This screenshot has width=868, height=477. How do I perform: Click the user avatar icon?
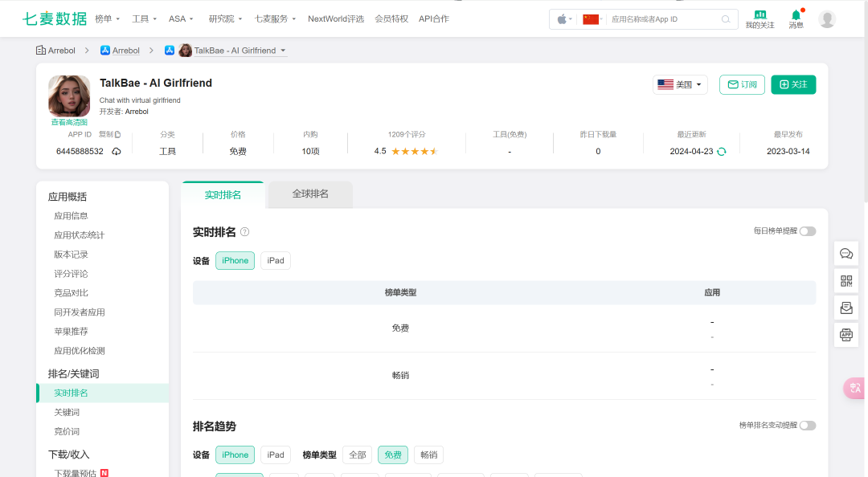[x=827, y=19]
